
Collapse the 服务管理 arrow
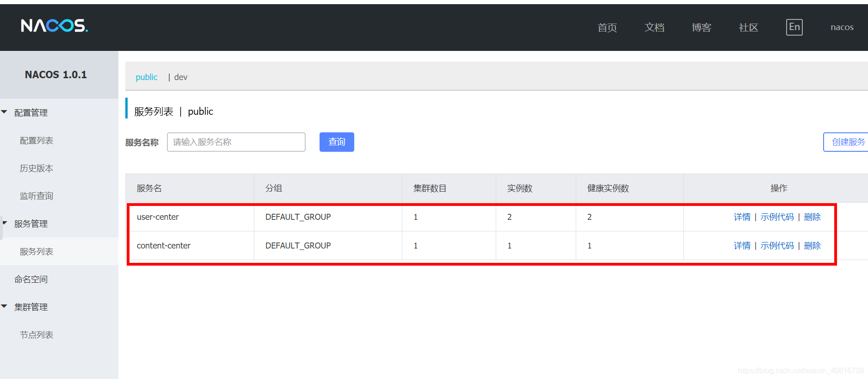5,223
